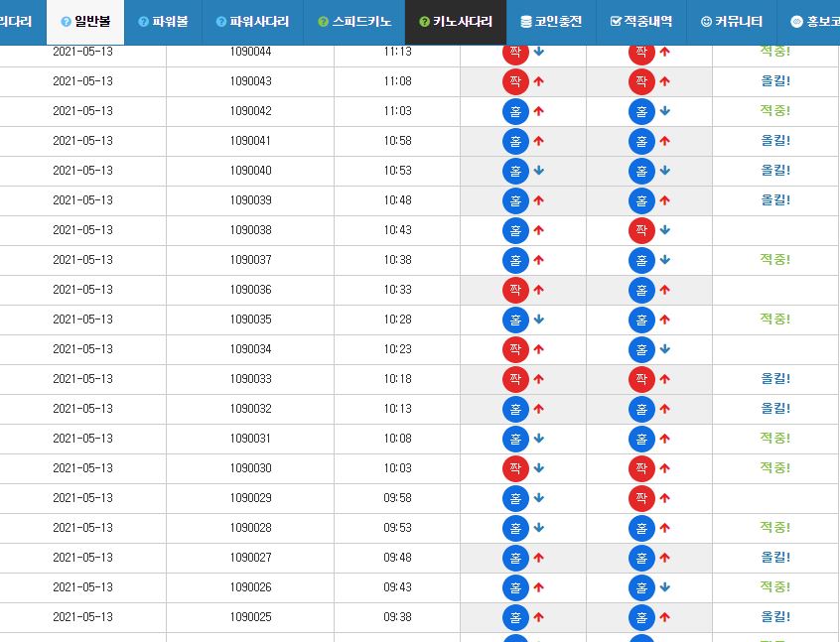Click the time 11:03
The width and height of the screenshot is (840, 642).
[x=397, y=111]
